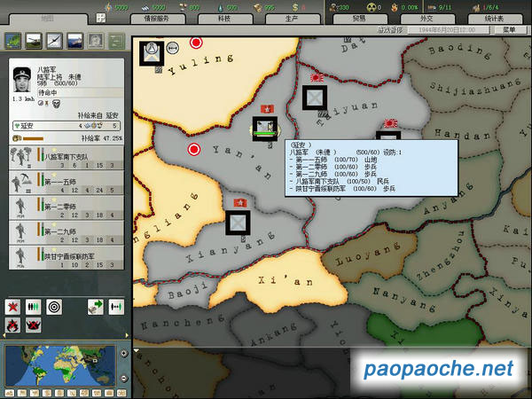Select the 八路军南下支队 division row
The width and height of the screenshot is (532, 399).
[x=66, y=158]
